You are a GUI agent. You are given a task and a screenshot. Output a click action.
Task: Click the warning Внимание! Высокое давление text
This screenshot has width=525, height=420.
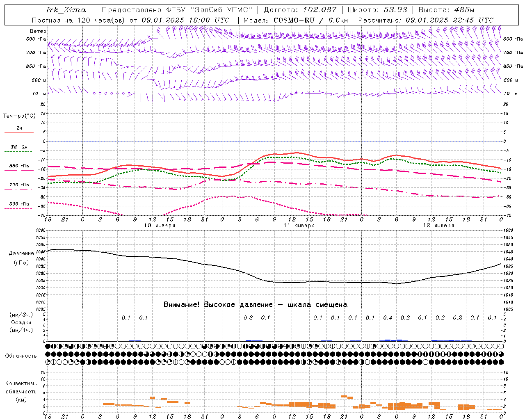pyautogui.click(x=256, y=304)
